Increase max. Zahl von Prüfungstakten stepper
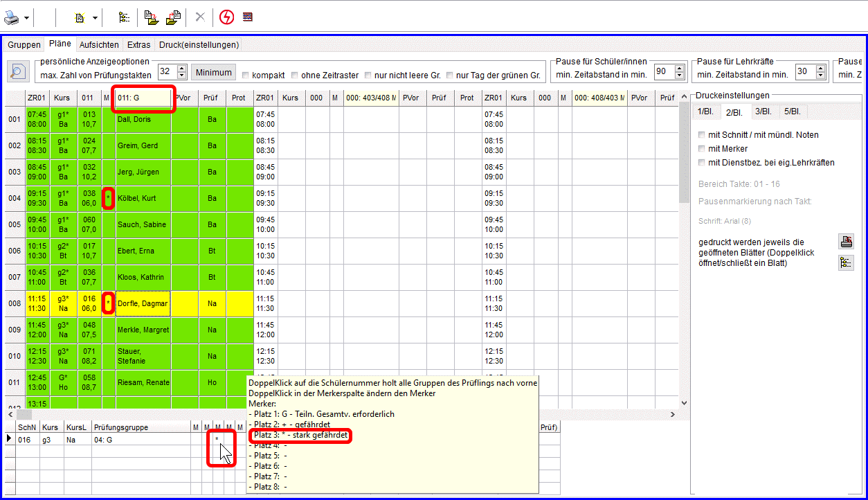This screenshot has width=868, height=500. pyautogui.click(x=182, y=68)
